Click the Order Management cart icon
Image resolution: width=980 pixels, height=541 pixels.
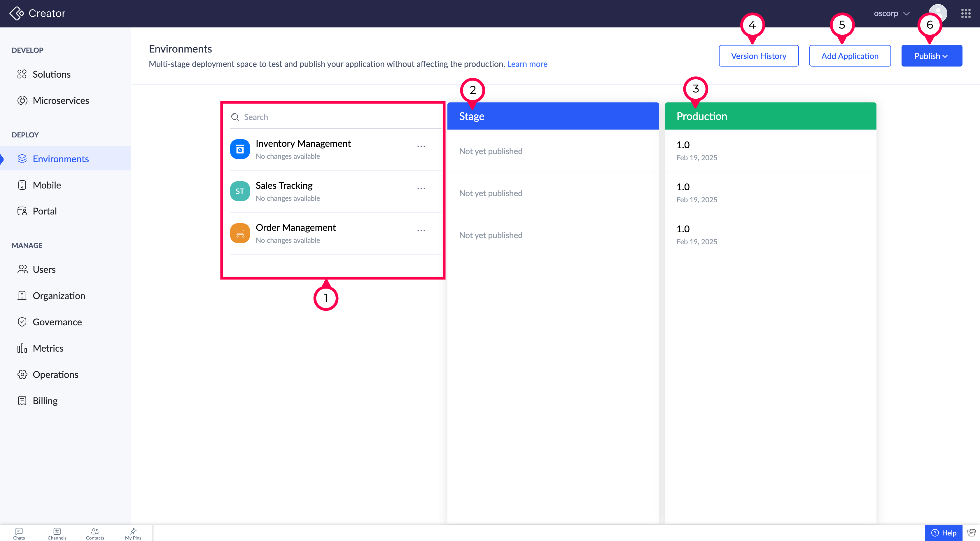pos(240,233)
